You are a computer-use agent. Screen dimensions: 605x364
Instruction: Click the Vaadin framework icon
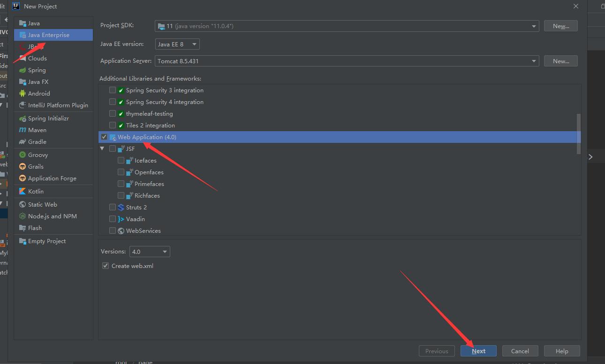click(121, 219)
